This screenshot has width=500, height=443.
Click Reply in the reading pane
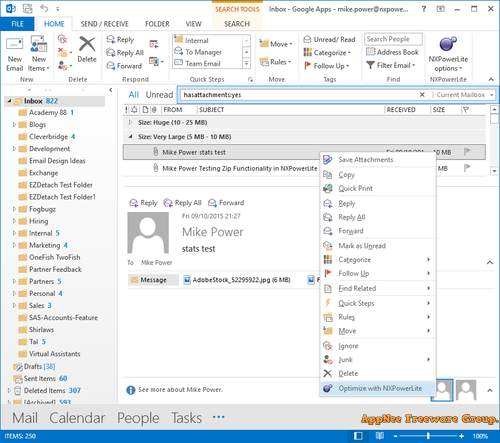(143, 203)
